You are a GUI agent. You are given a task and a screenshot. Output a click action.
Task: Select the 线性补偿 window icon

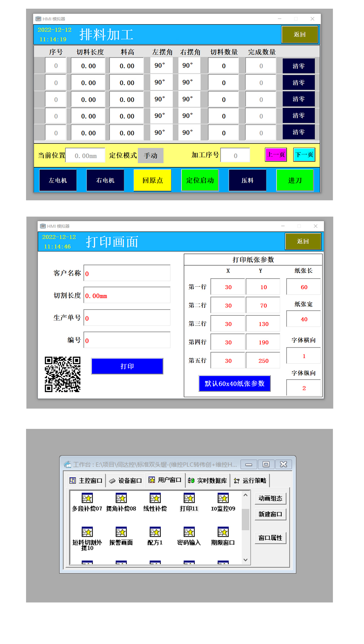(x=155, y=499)
